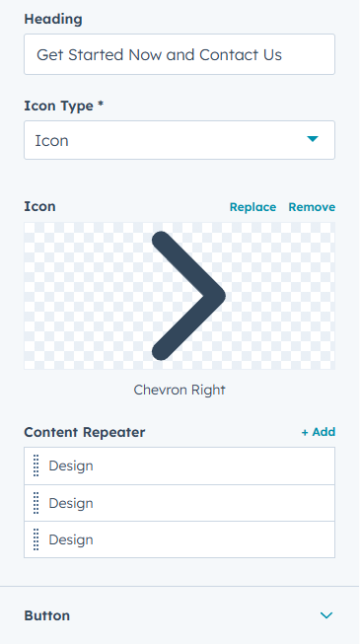Select the Chevron Right icon preview
360x644 pixels.
pyautogui.click(x=180, y=296)
